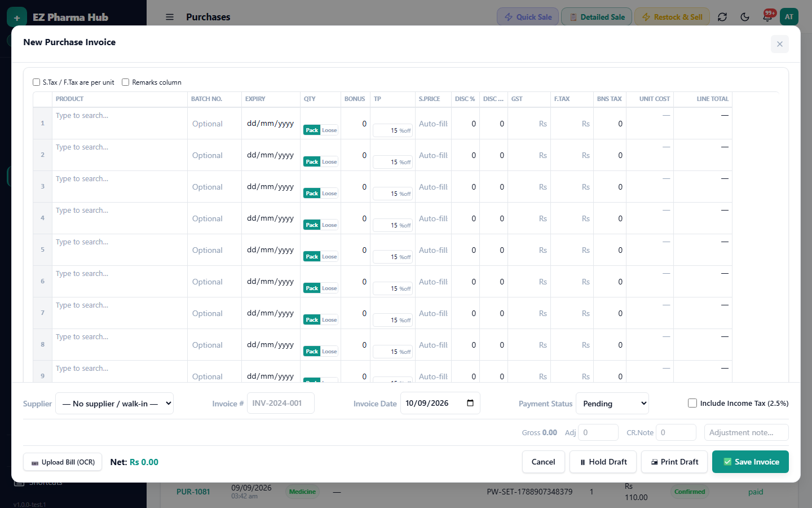The image size is (812, 508).
Task: Click S.Price Auto-fill field in row 8
Action: 433,345
